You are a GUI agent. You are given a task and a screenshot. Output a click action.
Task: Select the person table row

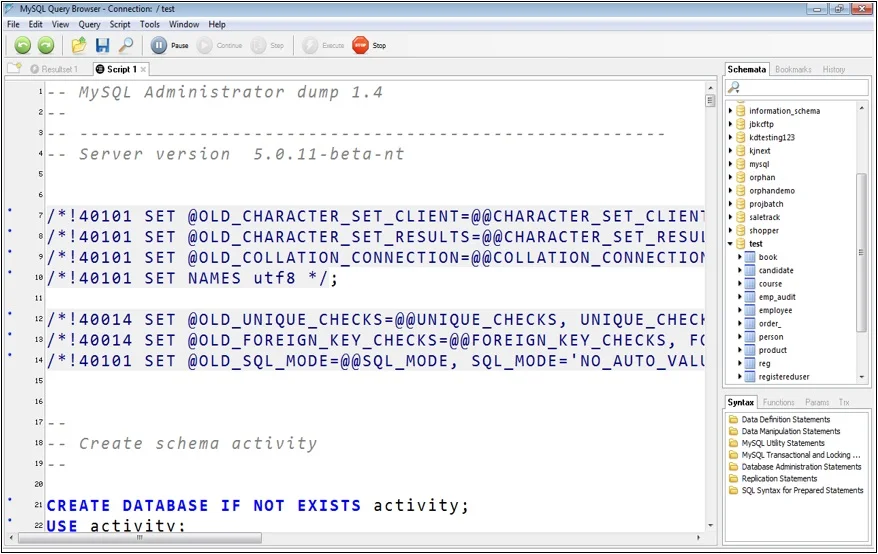pos(770,337)
